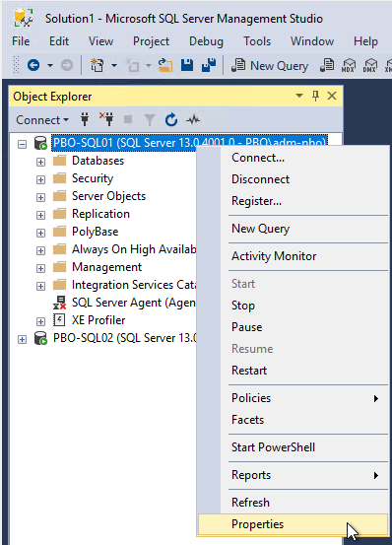Viewport: 392px width, 545px height.
Task: Open Activity Monitor icon in Object Explorer toolbar
Action: coord(193,120)
